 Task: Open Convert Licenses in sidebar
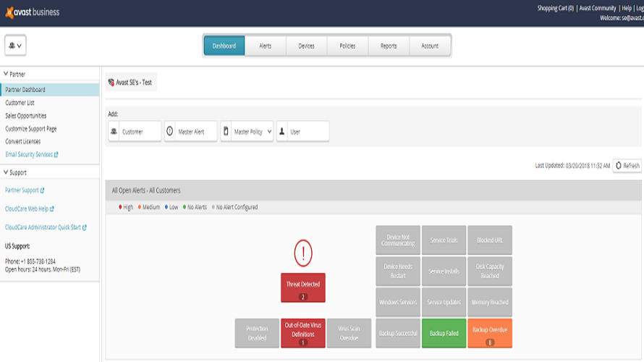pyautogui.click(x=23, y=141)
